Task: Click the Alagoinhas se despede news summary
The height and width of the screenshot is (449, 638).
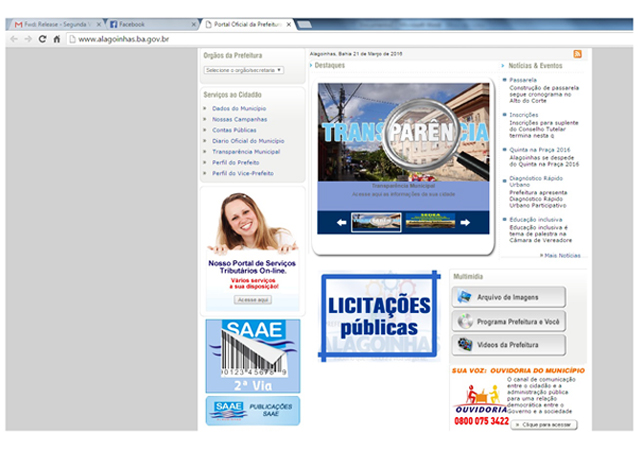Action: pos(544,161)
